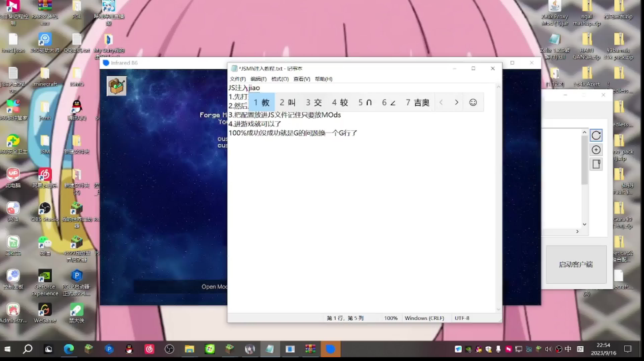
Task: Click the Windows (CRLF) status bar entry
Action: (x=424, y=318)
